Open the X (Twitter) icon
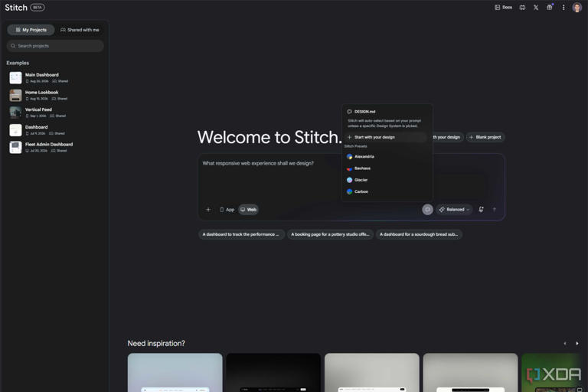Image resolution: width=588 pixels, height=392 pixels. point(536,8)
